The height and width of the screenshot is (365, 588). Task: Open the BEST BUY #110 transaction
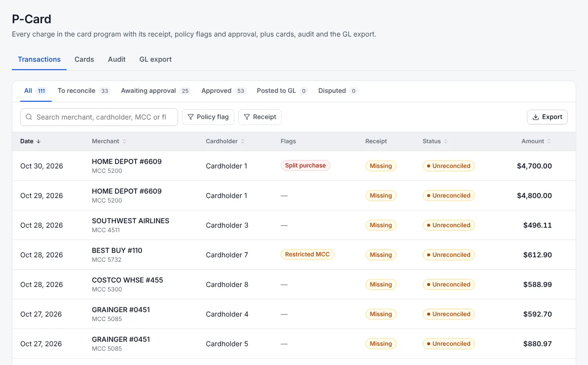117,250
